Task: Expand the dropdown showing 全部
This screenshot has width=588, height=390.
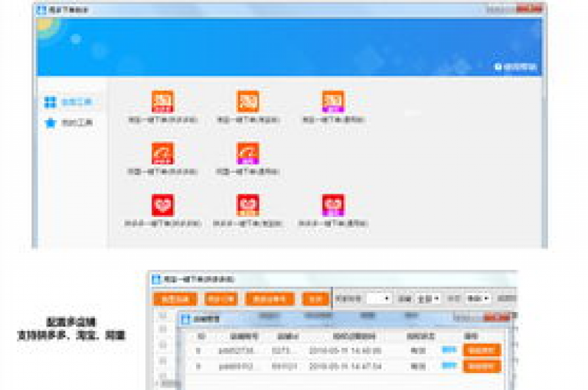Action: (x=428, y=298)
